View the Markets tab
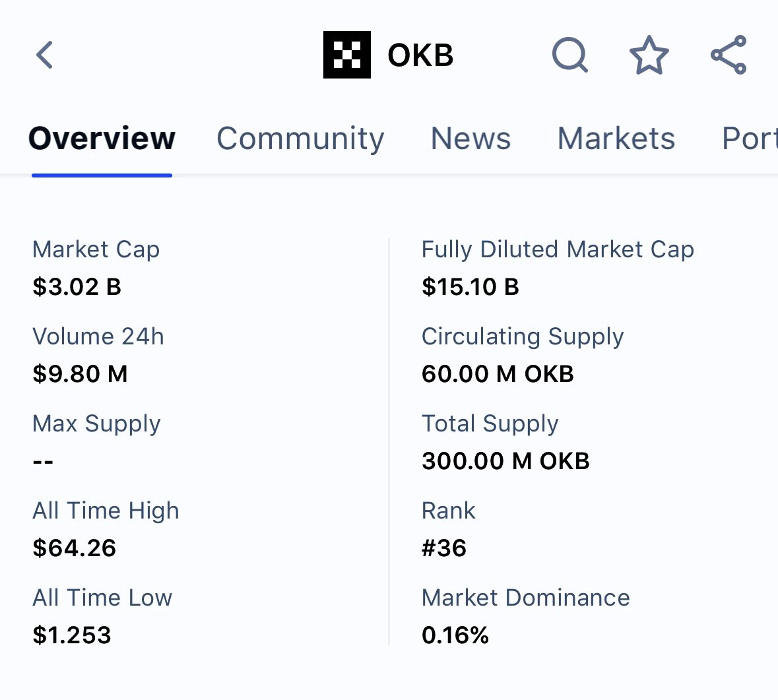This screenshot has width=778, height=700. (x=616, y=139)
